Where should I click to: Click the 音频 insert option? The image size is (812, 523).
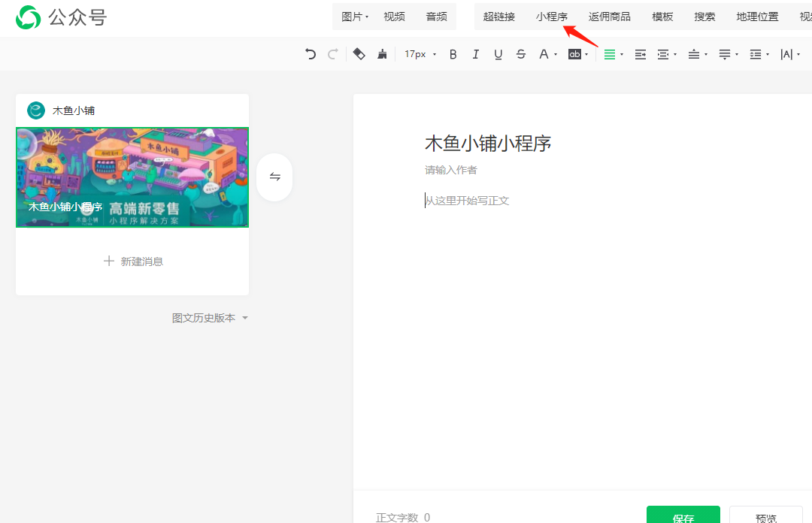click(436, 17)
